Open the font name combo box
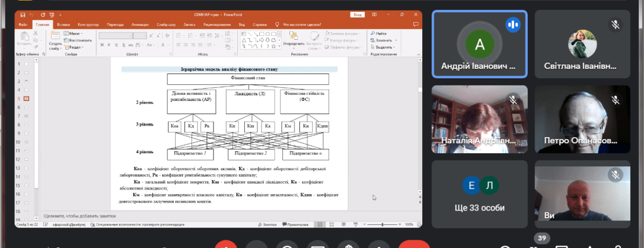The width and height of the screenshot is (644, 248). 115,36
